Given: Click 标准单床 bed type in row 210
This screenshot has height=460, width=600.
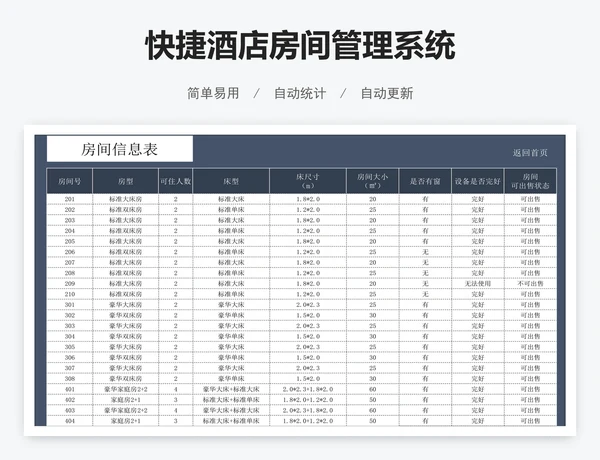Looking at the screenshot, I should coord(231,294).
